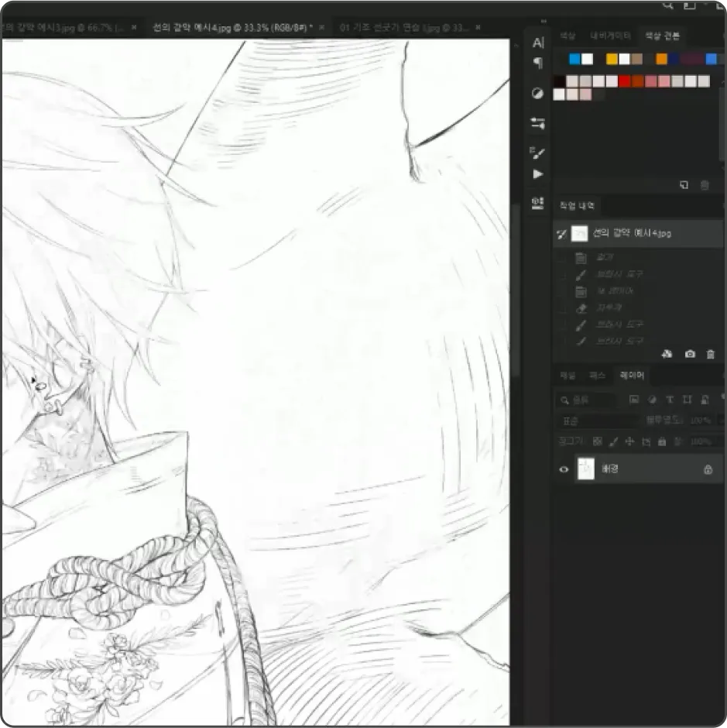Image resolution: width=727 pixels, height=728 pixels.
Task: Open the Clone Source stamp panel icon
Action: (537, 203)
